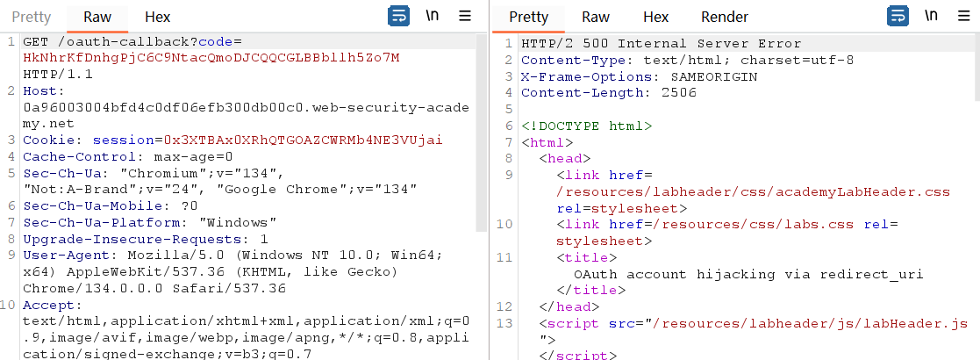Click the Content-Length: 2506 header
The height and width of the screenshot is (360, 980).
click(609, 92)
